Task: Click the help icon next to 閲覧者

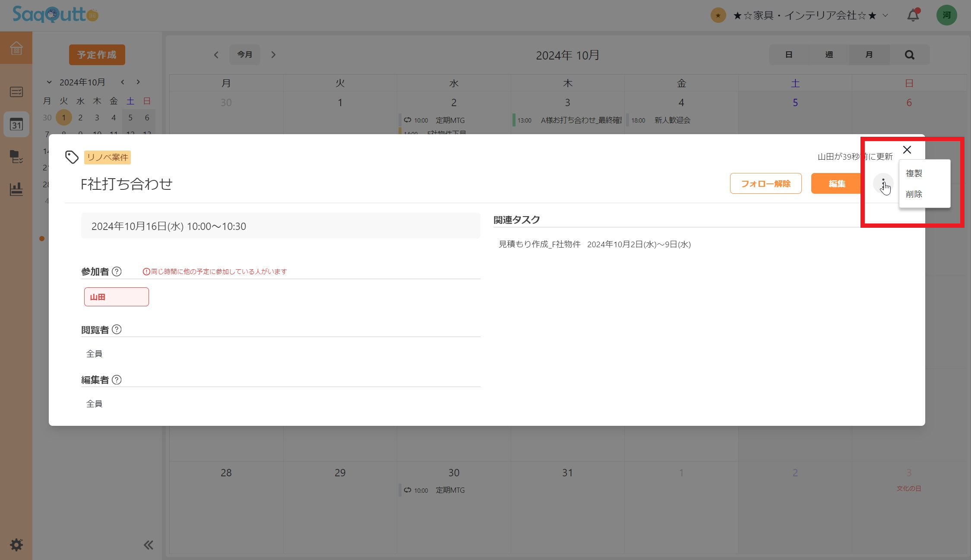Action: pyautogui.click(x=117, y=330)
